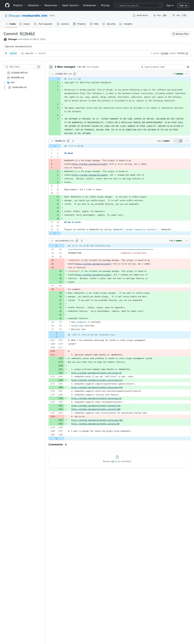
Task: Focus the Search within code field
Action: (162, 67)
